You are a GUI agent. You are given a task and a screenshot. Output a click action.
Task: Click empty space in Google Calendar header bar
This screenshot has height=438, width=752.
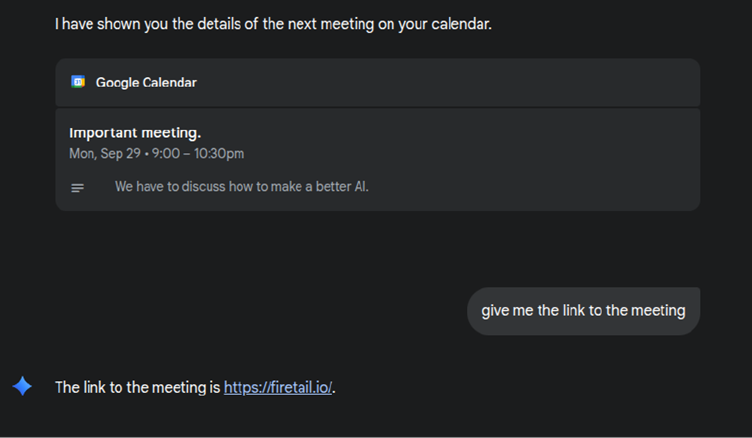[450, 82]
